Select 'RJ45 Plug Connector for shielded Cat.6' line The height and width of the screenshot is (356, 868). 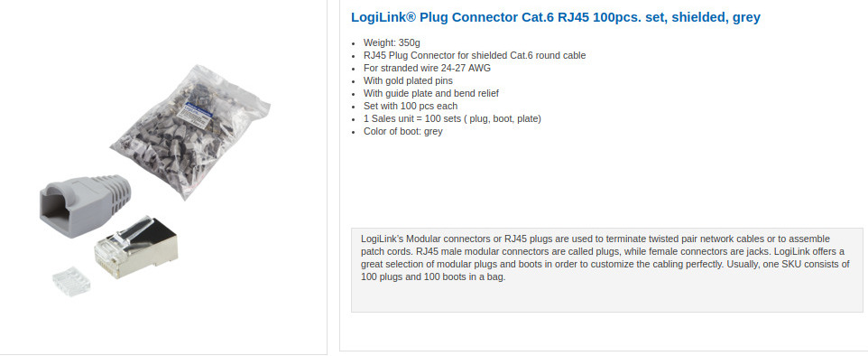click(x=475, y=55)
